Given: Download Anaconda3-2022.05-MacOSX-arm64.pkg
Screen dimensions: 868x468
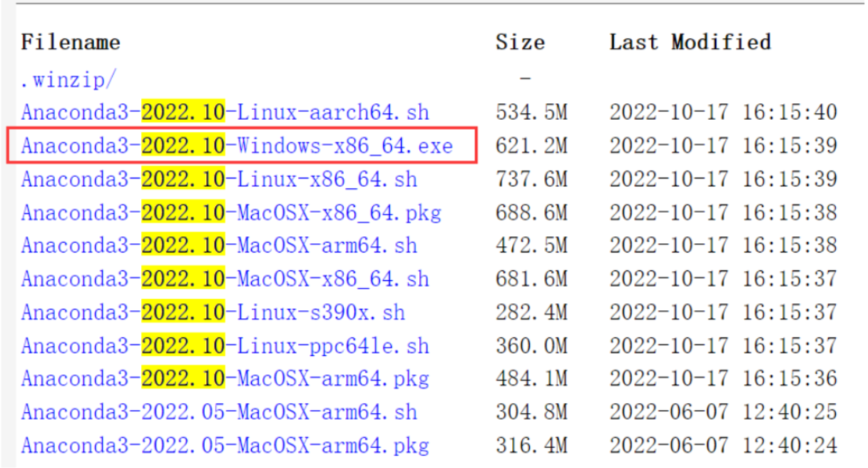Looking at the screenshot, I should [225, 446].
